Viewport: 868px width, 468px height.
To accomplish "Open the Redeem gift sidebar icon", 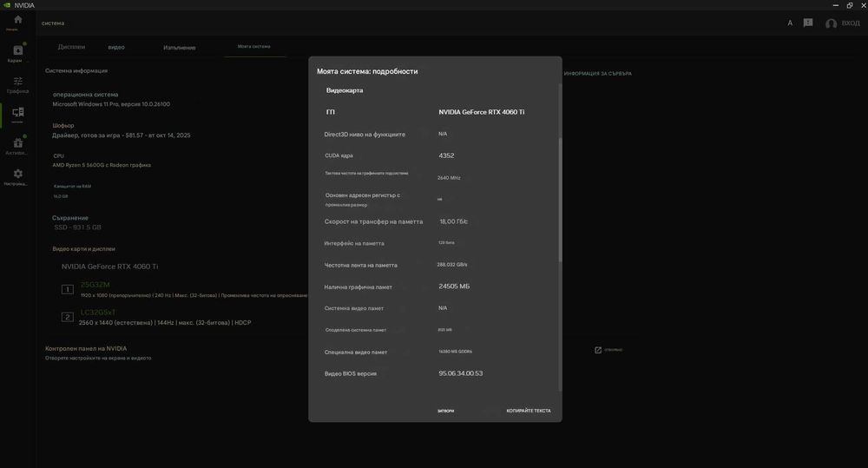I will tap(17, 144).
